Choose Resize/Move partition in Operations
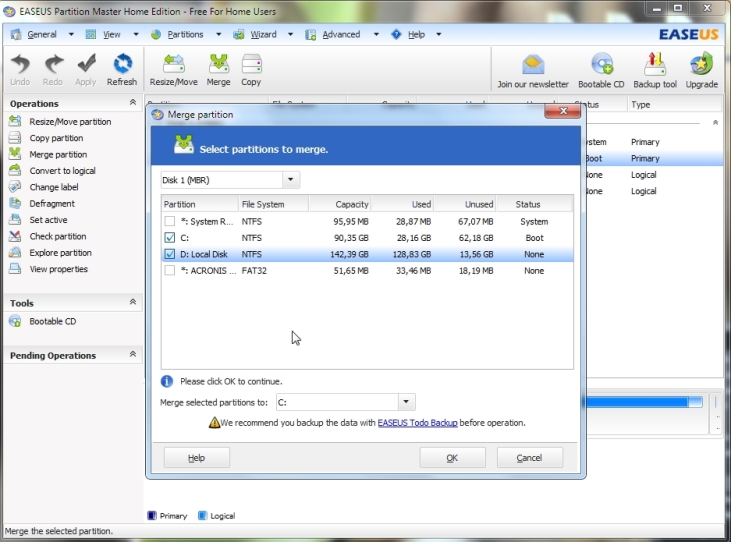The height and width of the screenshot is (542, 731). coord(70,122)
